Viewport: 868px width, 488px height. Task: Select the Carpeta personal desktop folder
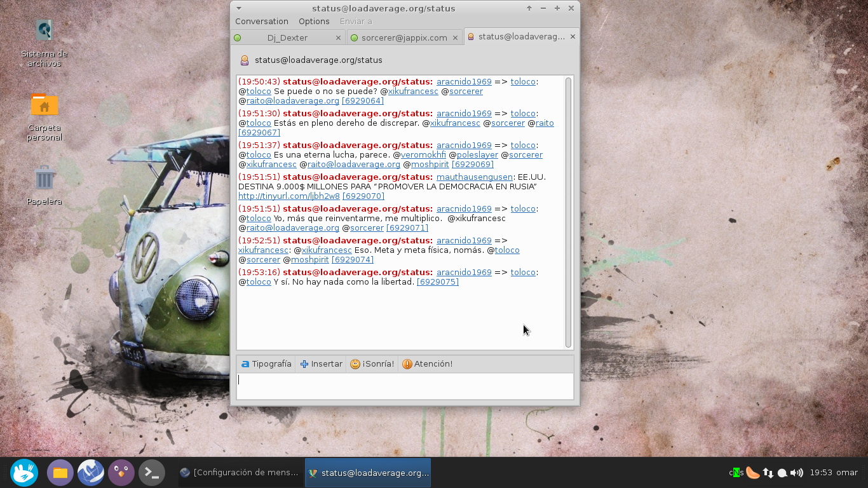pyautogui.click(x=44, y=117)
